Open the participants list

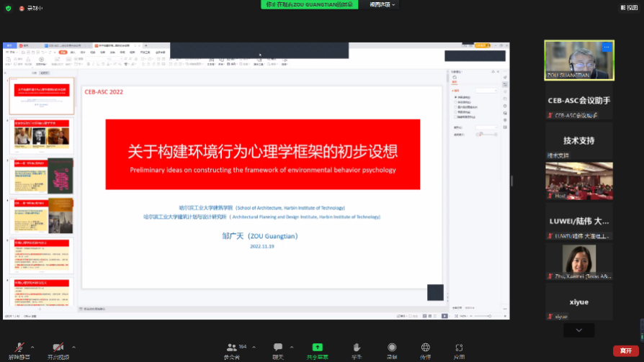click(x=231, y=348)
